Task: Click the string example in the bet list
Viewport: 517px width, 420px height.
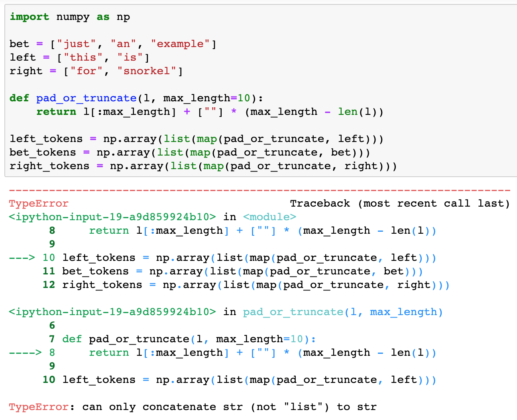Action: coord(181,43)
